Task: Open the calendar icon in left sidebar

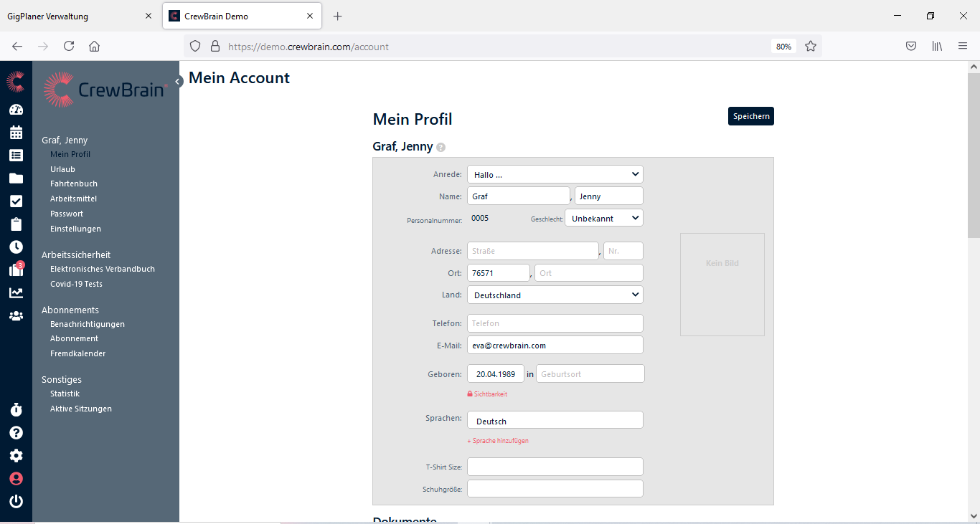Action: (16, 133)
